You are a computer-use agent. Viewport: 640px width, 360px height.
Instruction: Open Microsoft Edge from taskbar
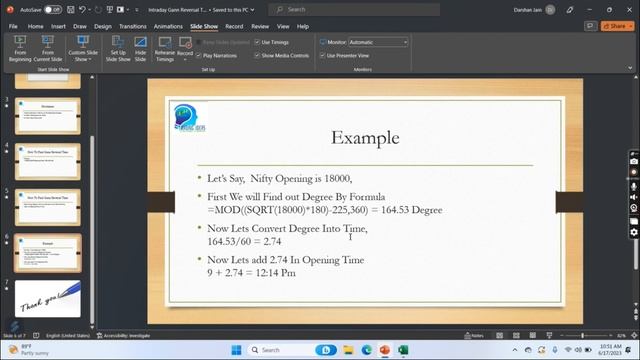click(x=367, y=350)
